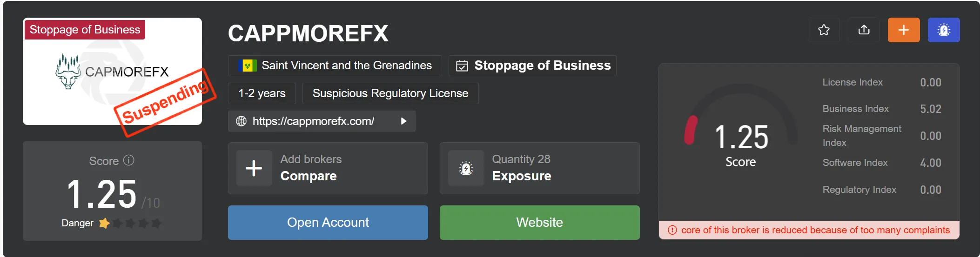
Task: Click Risk Management Index label
Action: (862, 136)
